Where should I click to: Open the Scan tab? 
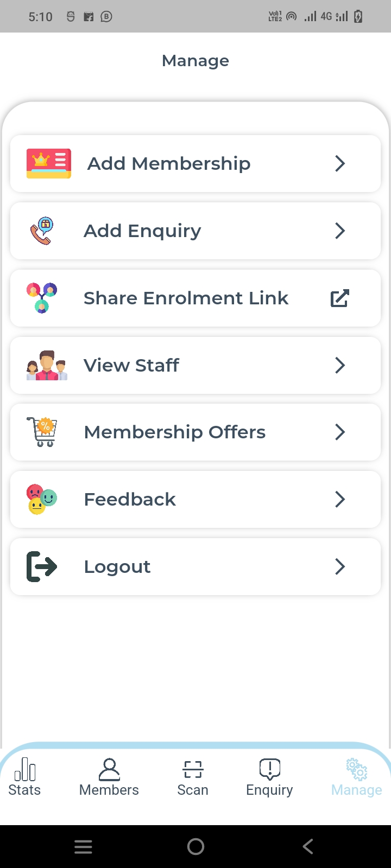(193, 777)
